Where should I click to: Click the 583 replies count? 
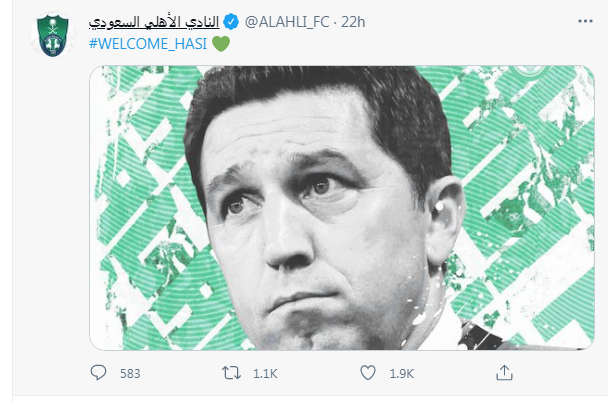[x=129, y=374]
